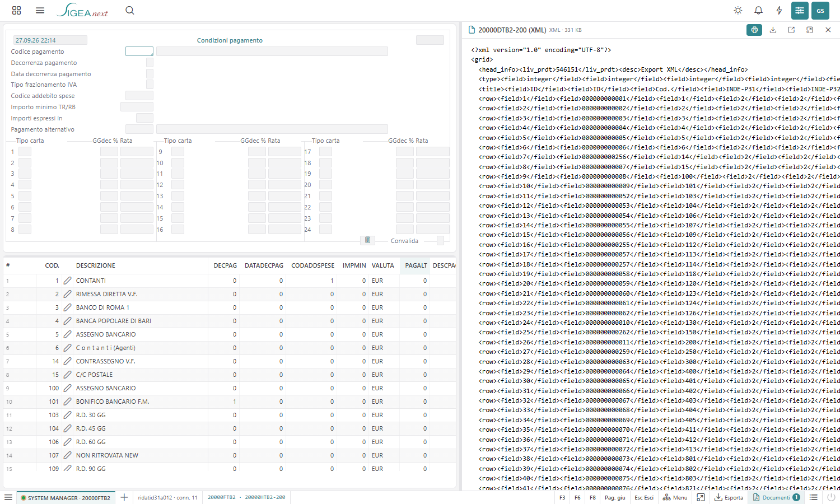The image size is (840, 504).
Task: Click the VALUTA column header
Action: point(382,265)
